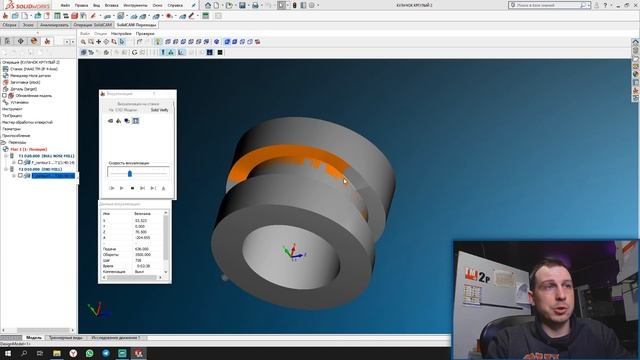
Task: Open the FeatureManager tree tab icon
Action: pyautogui.click(x=7, y=41)
